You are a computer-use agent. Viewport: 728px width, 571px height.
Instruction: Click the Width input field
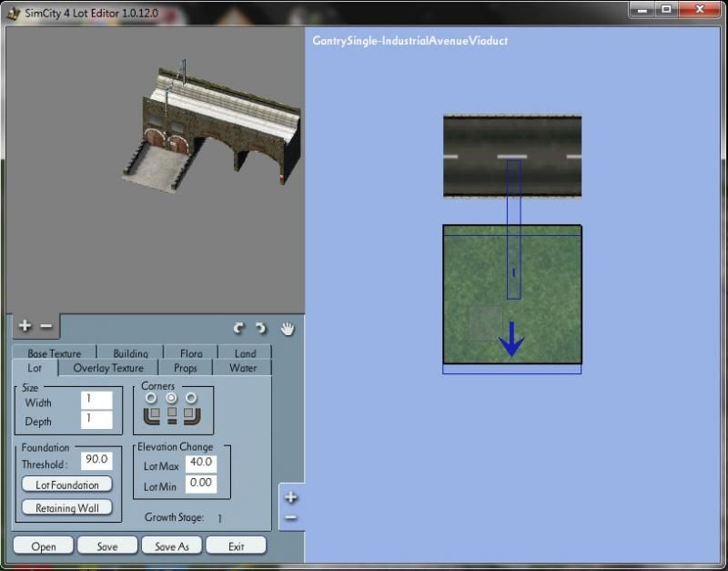(96, 400)
